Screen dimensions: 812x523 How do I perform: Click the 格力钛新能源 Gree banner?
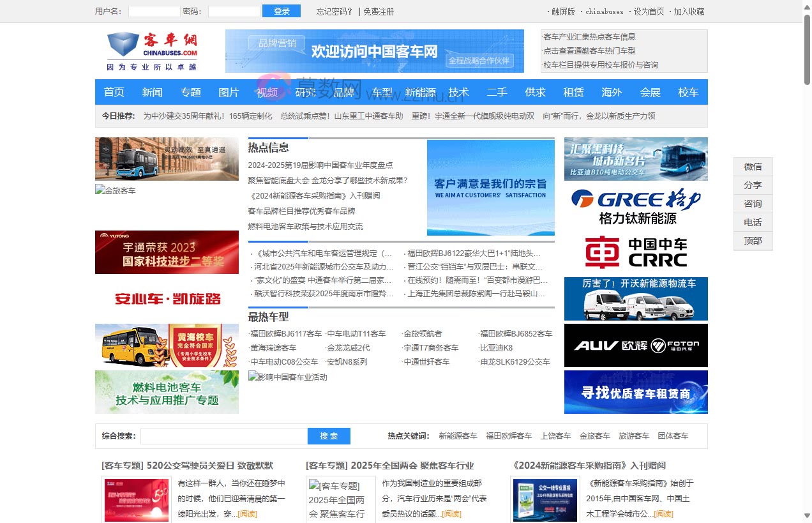(x=635, y=205)
